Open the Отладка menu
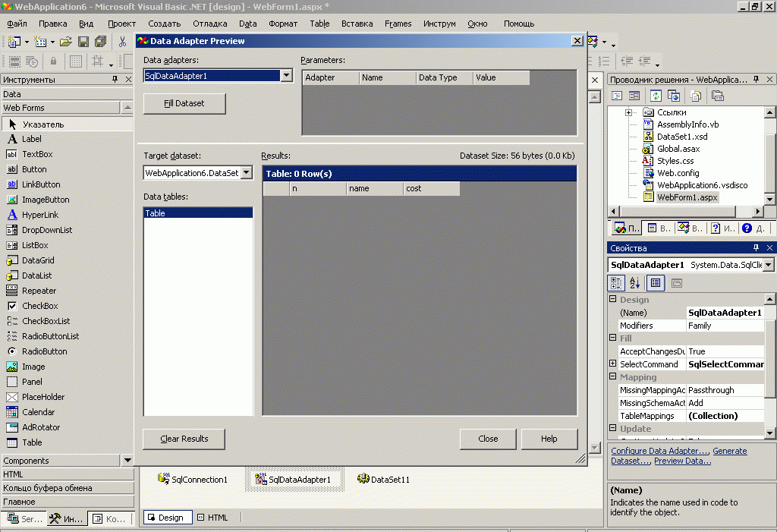 [210, 24]
